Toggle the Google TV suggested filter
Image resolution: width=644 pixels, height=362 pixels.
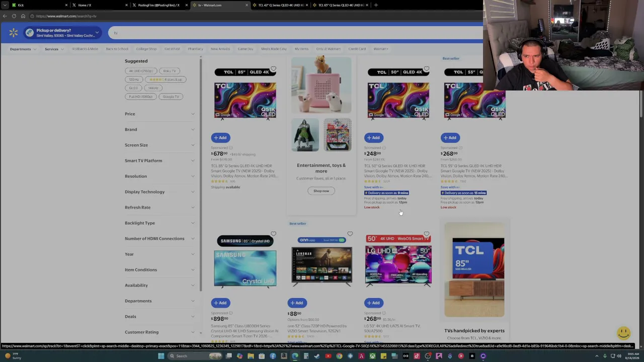pyautogui.click(x=171, y=97)
